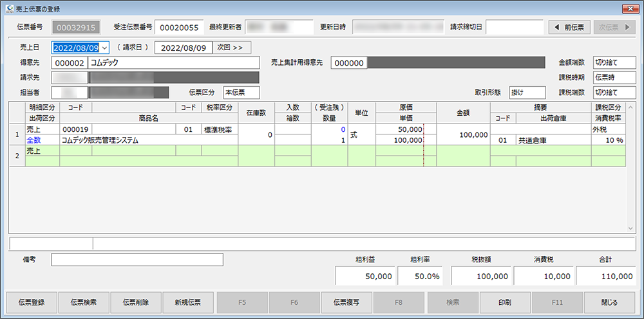
Task: Click the 伝票登録 button
Action: point(32,302)
